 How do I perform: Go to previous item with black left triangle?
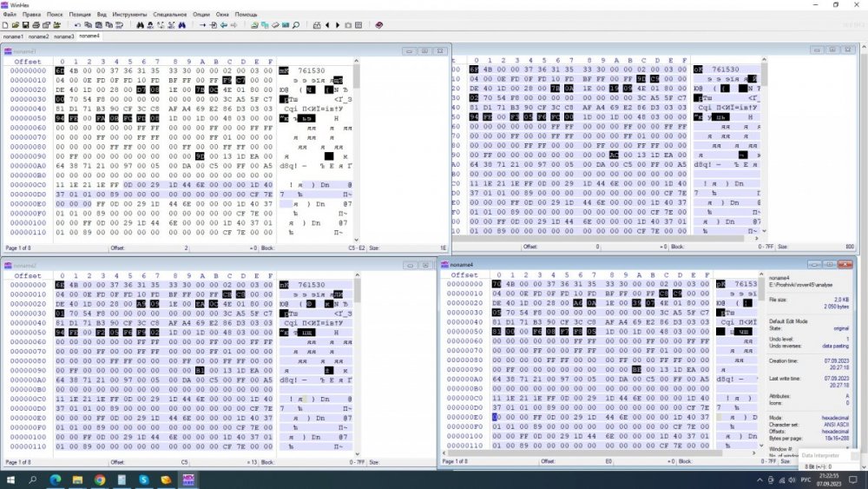click(327, 25)
